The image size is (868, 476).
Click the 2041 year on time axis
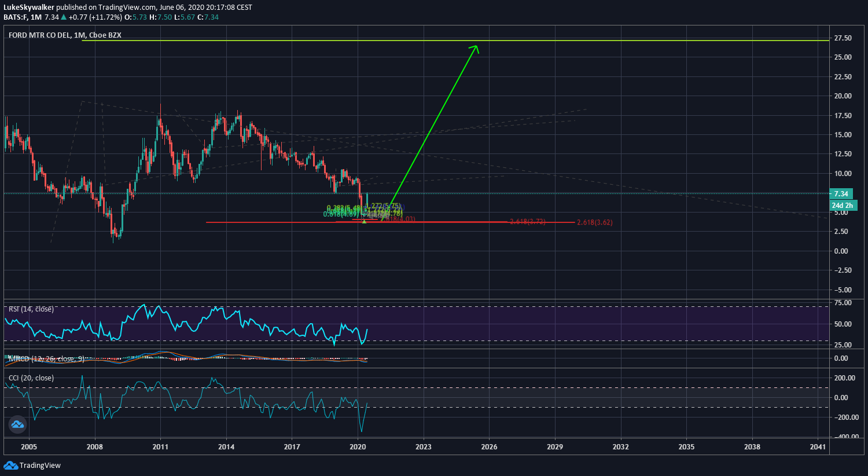[x=818, y=447]
